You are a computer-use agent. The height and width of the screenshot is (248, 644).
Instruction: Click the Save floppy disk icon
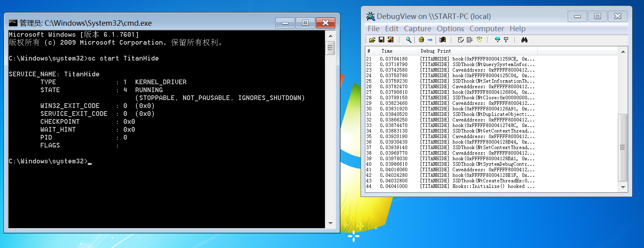[381, 40]
